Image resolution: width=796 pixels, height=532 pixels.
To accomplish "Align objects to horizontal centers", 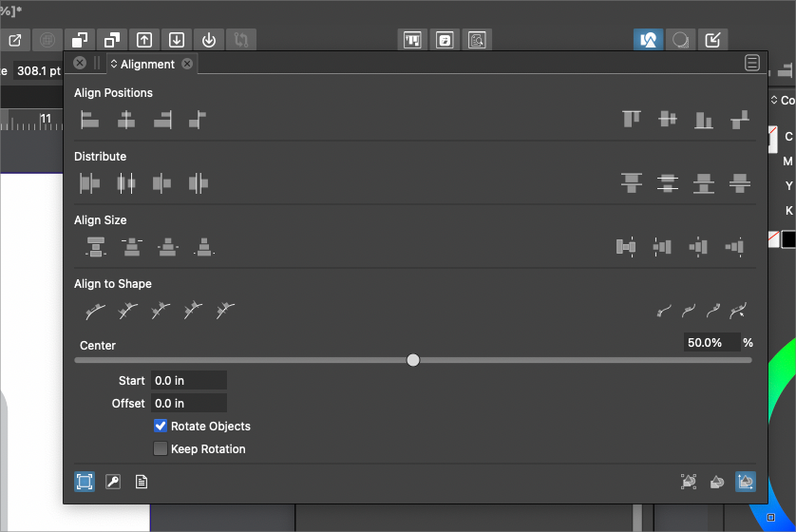I will pos(125,120).
